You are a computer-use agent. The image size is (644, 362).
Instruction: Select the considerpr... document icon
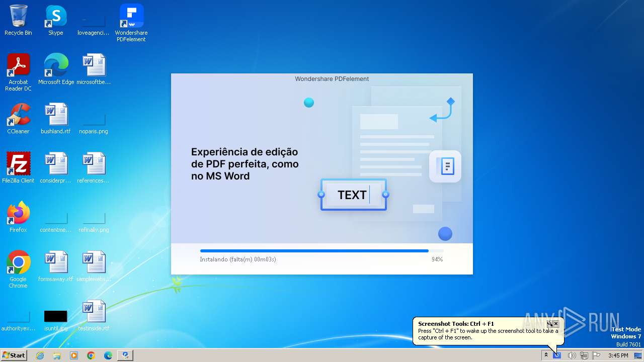[x=56, y=167]
